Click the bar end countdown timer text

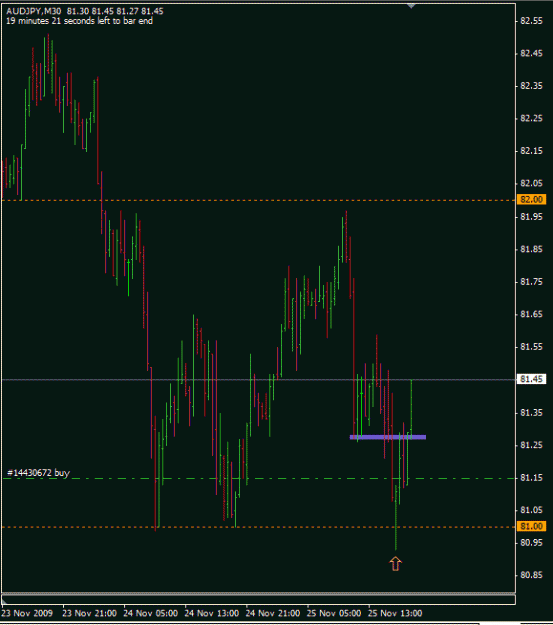[x=79, y=21]
